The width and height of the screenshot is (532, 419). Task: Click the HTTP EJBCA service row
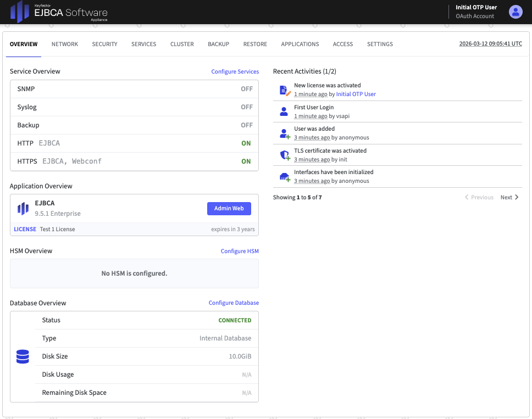(134, 143)
